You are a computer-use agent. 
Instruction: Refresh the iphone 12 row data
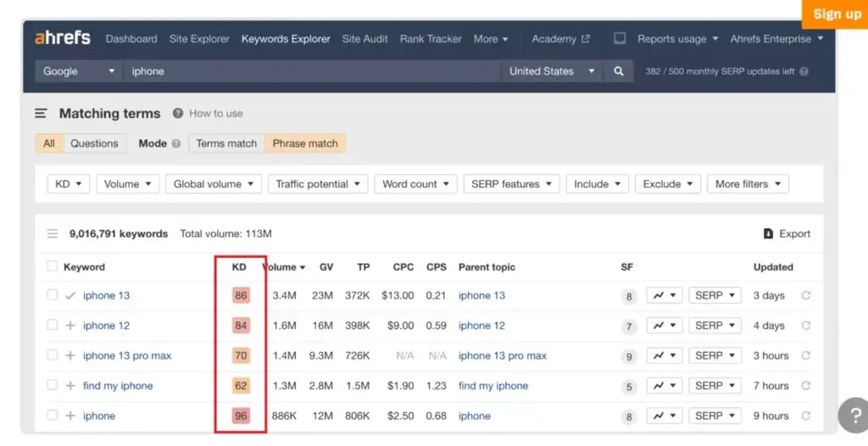(806, 326)
